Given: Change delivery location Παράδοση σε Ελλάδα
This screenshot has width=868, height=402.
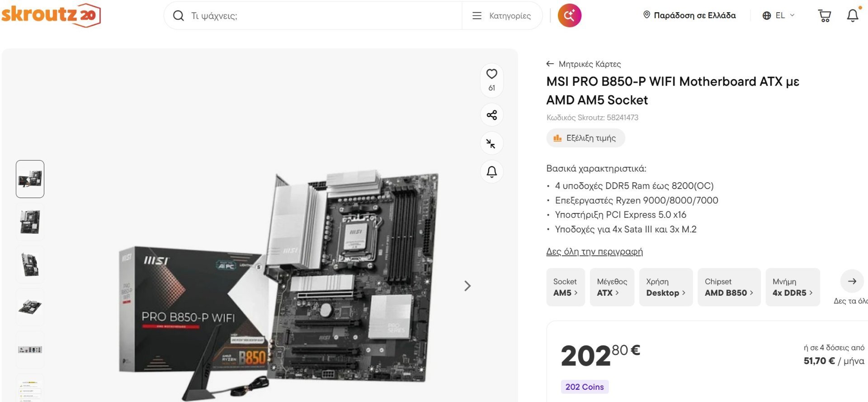Looking at the screenshot, I should pos(689,15).
